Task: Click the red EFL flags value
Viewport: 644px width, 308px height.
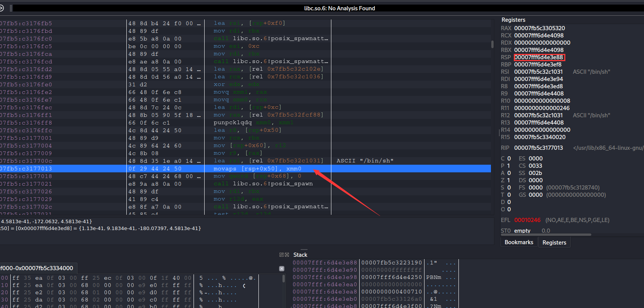Action: click(x=527, y=220)
